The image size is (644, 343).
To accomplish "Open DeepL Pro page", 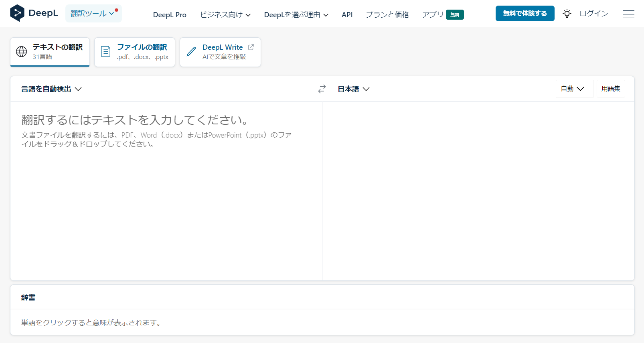I will point(170,15).
